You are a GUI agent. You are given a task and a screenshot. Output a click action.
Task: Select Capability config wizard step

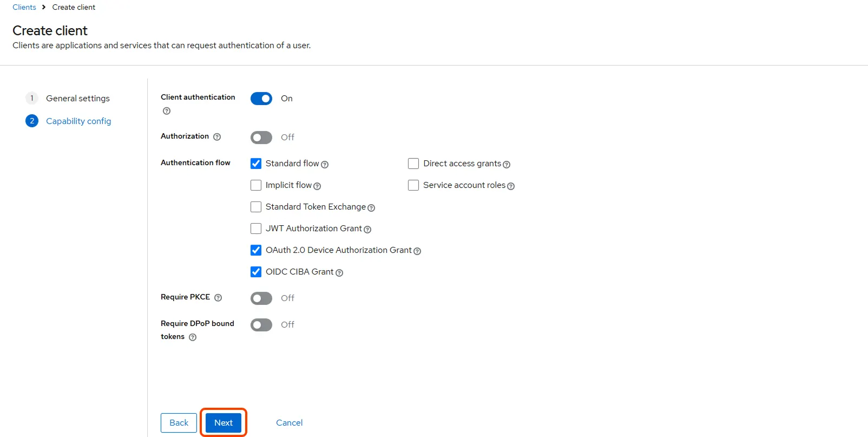click(x=68, y=121)
